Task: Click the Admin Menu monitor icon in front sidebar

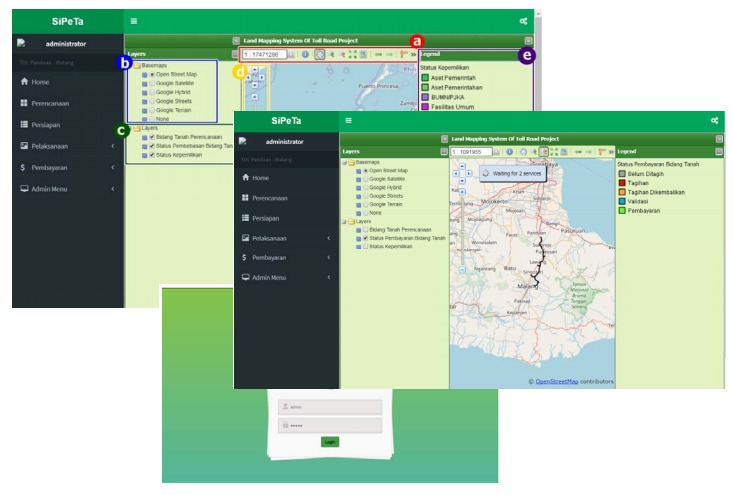Action: pos(246,277)
